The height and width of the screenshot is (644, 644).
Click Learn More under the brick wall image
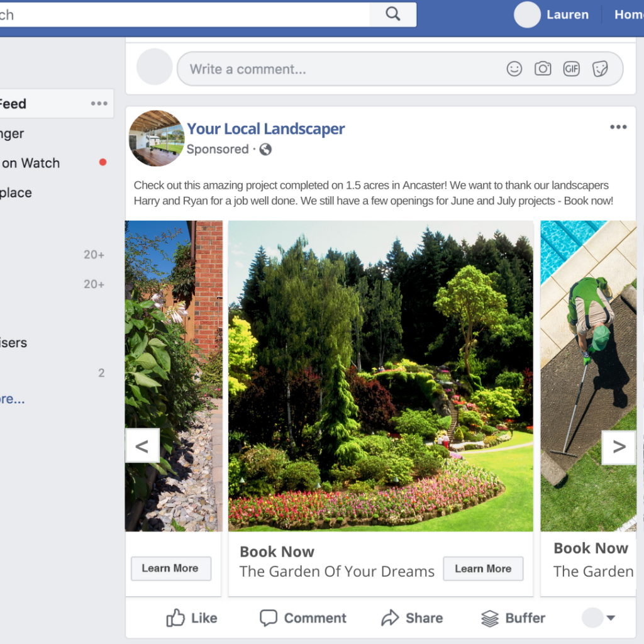click(170, 569)
